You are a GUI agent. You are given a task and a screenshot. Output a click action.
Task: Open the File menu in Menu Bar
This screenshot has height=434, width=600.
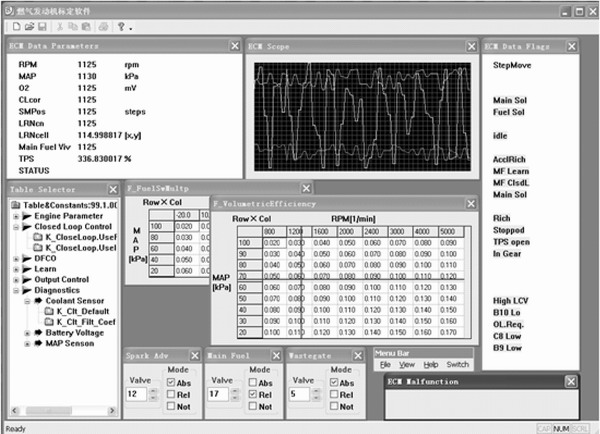click(x=385, y=365)
